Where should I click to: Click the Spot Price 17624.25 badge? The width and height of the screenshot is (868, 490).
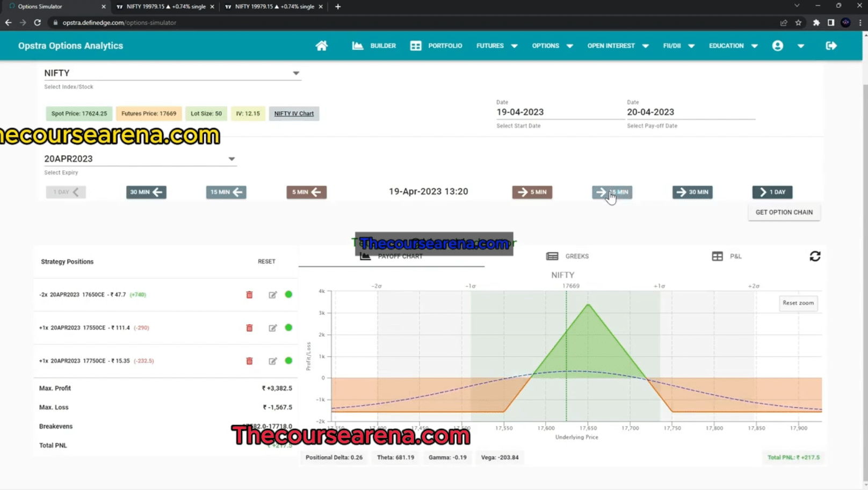click(x=79, y=113)
